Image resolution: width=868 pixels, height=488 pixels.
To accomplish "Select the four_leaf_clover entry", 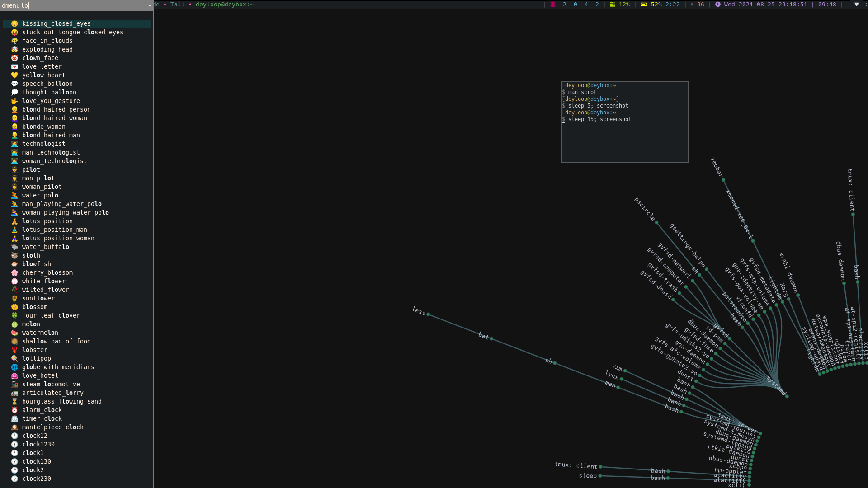I will [51, 315].
